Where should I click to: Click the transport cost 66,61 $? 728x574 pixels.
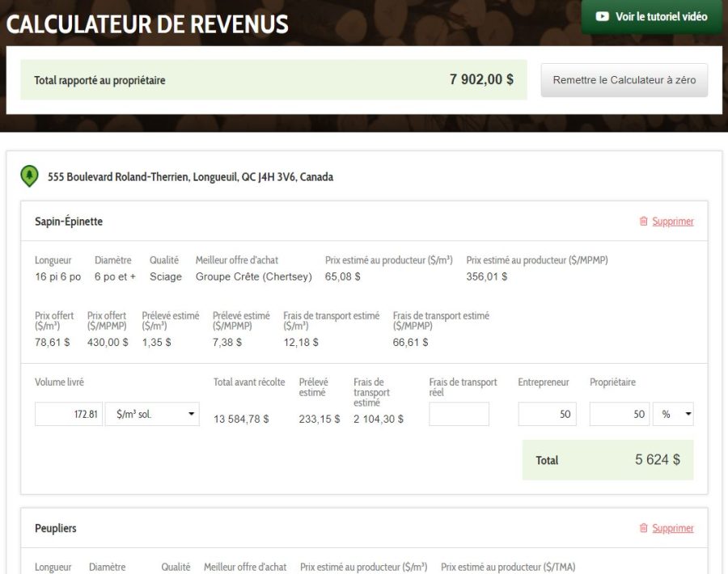410,343
